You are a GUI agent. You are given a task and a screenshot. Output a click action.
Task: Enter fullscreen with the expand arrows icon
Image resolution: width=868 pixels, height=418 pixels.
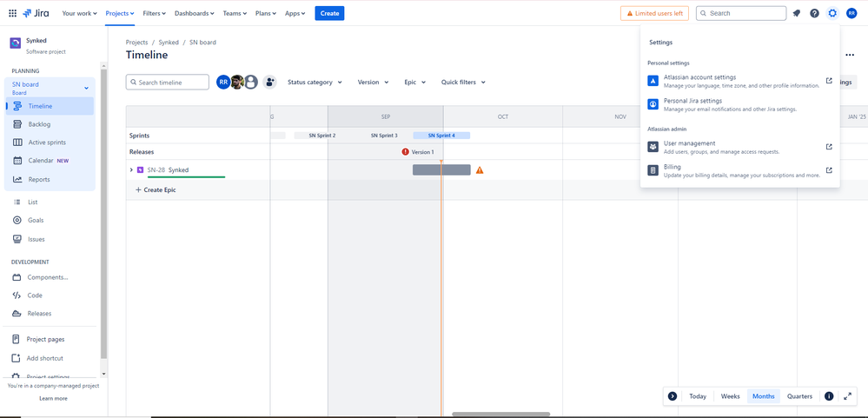click(x=847, y=396)
